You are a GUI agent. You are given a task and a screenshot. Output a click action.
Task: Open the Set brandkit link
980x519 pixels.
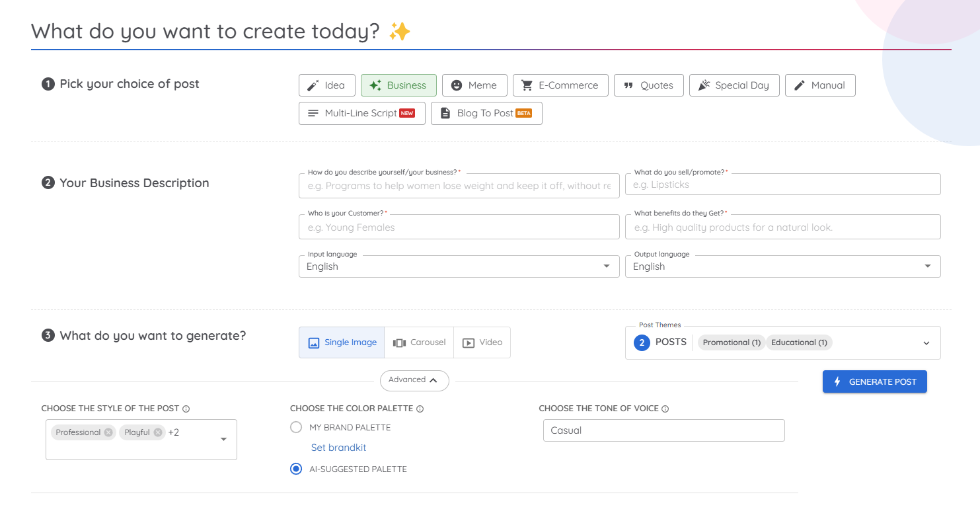click(338, 448)
